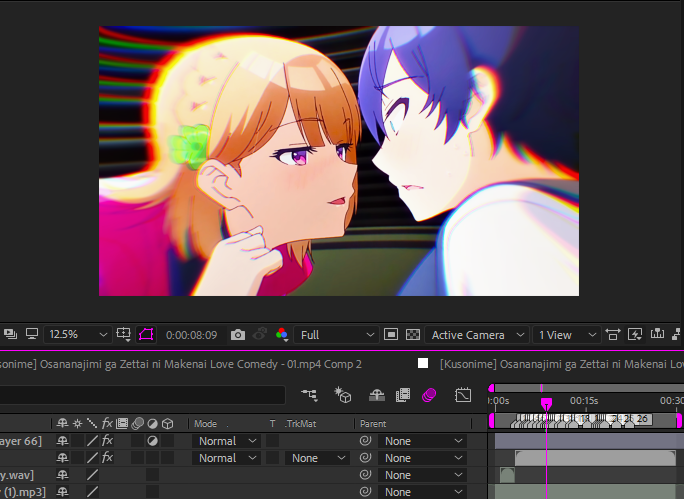
Task: Open the Full resolution dropdown
Action: 336,335
